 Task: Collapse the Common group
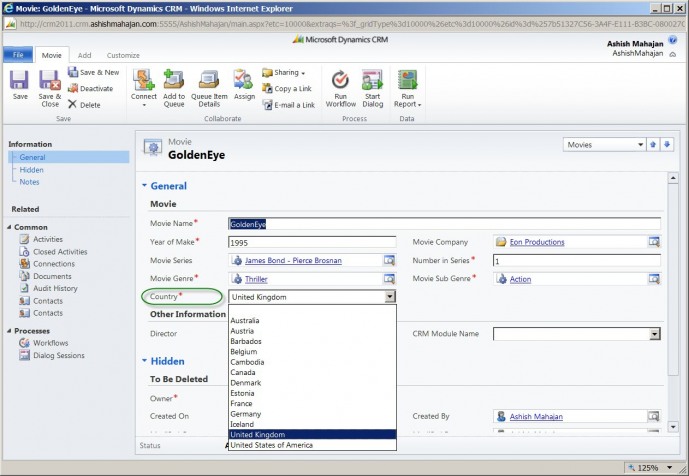[9, 227]
